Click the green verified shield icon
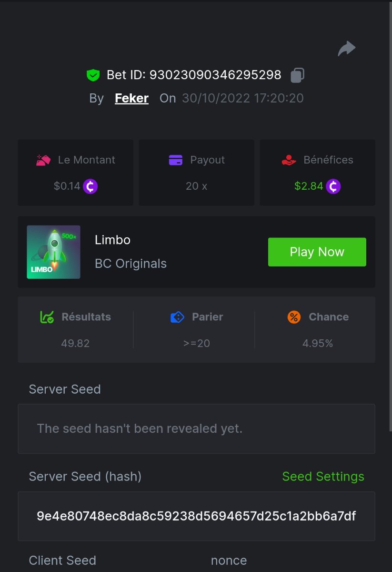 click(93, 75)
